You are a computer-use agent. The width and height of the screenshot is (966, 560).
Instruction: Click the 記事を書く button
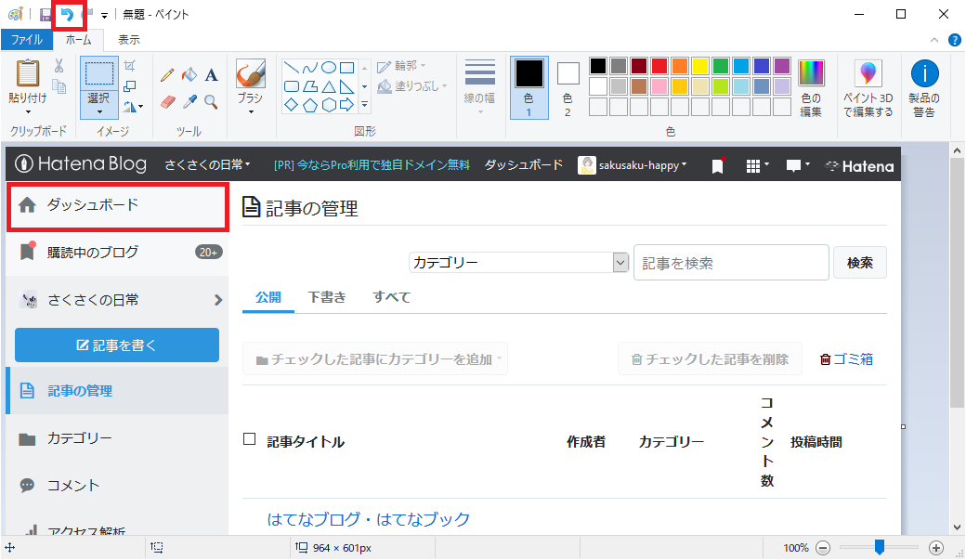116,346
